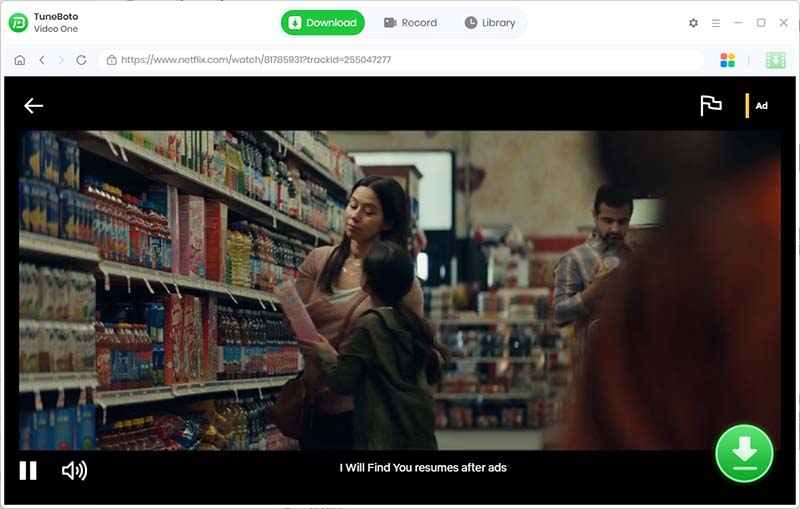
Task: Click the lock icon beside the URL
Action: (x=111, y=60)
